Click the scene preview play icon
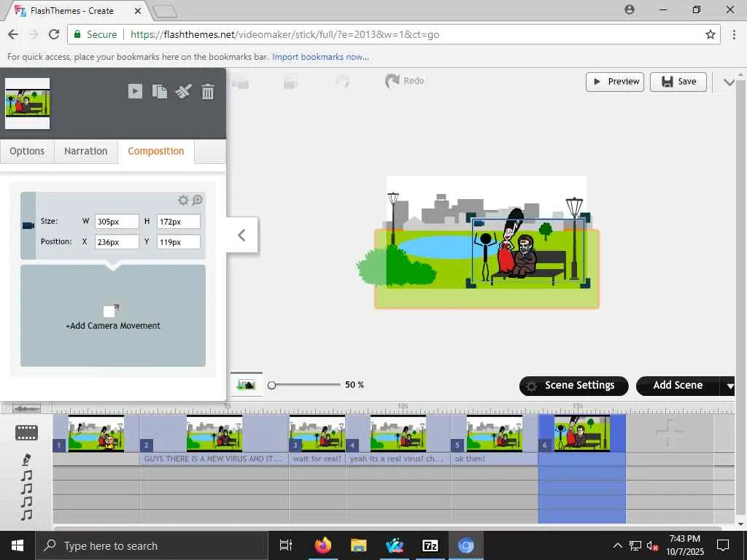Viewport: 747px width, 560px height. (x=135, y=91)
